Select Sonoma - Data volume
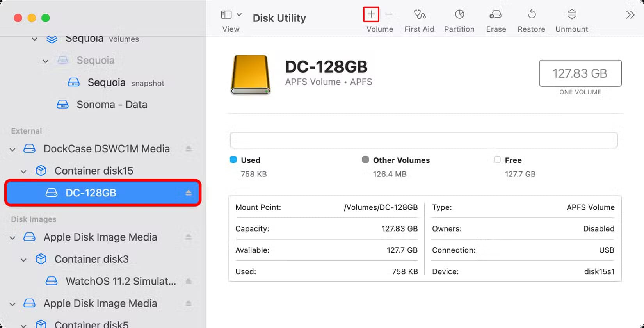Viewport: 644px width, 328px height. 112,105
